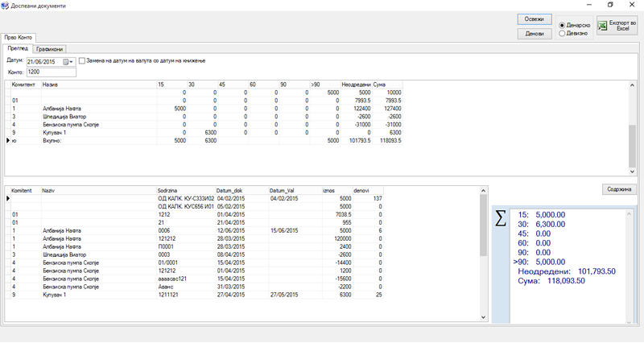
Task: Click the Комитент column header in top grid
Action: (x=26, y=85)
